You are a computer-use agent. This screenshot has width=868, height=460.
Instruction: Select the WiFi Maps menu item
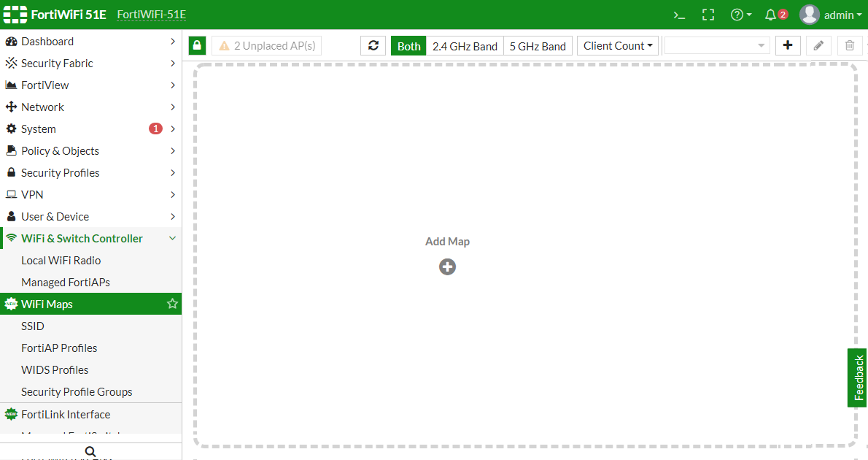point(90,304)
